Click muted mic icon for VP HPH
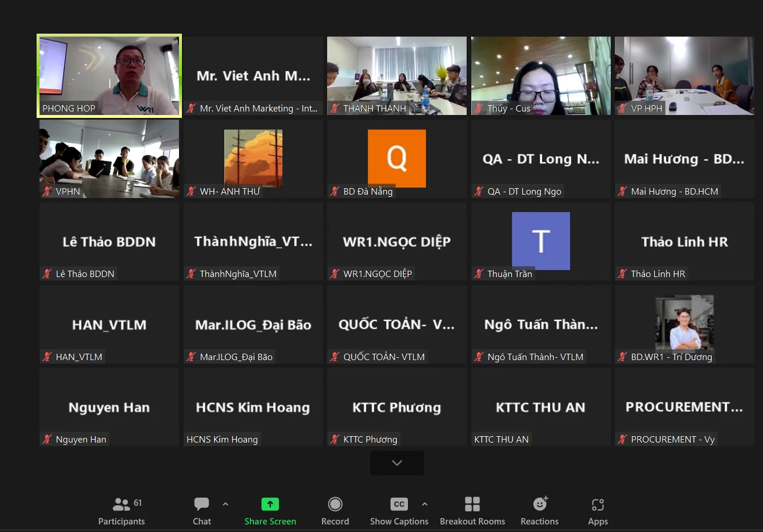 [623, 108]
